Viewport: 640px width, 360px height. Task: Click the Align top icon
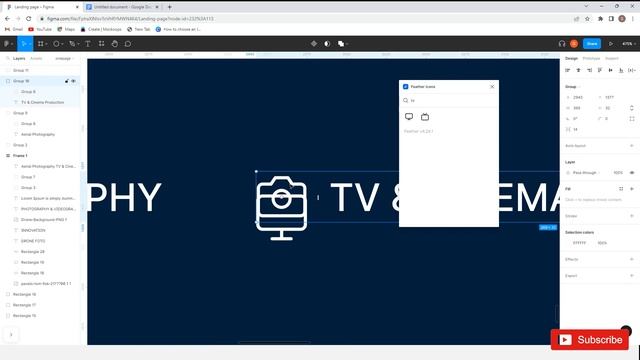click(600, 70)
